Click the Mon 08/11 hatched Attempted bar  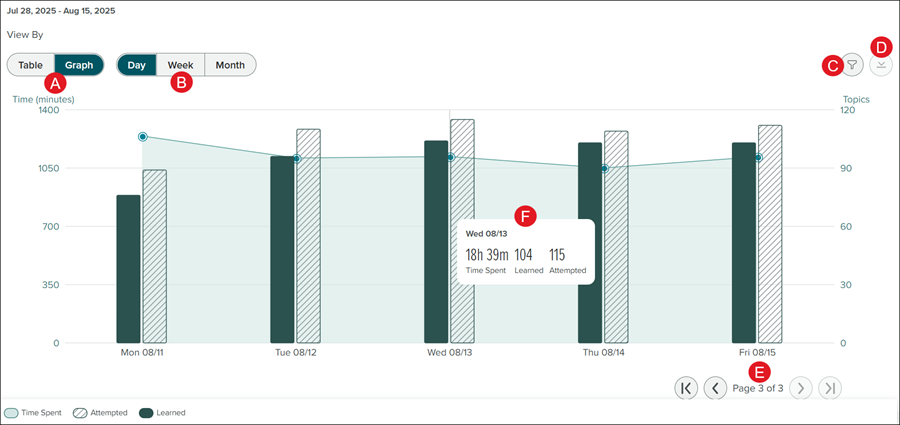154,256
